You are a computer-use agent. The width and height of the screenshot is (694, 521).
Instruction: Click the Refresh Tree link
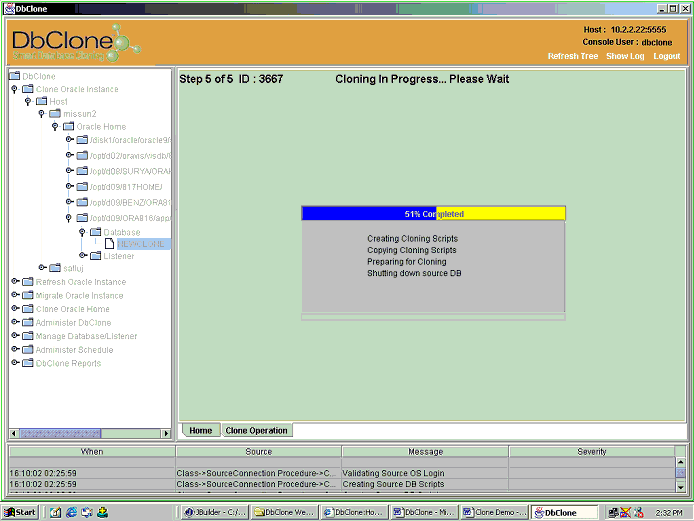click(573, 56)
